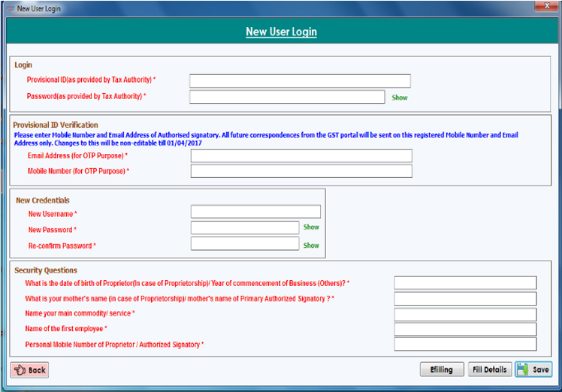Select the Email Address for OTP field
Viewport: 562px width, 392px height.
coord(301,155)
